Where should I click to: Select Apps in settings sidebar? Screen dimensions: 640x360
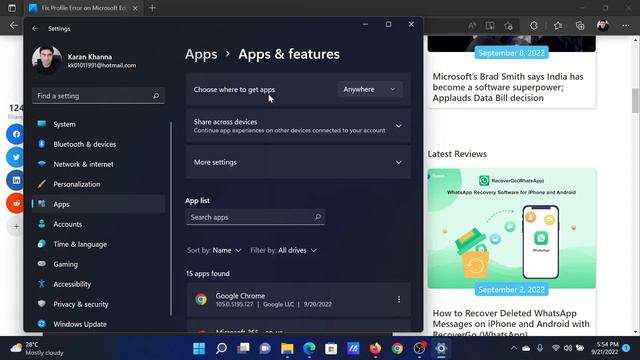(98, 204)
